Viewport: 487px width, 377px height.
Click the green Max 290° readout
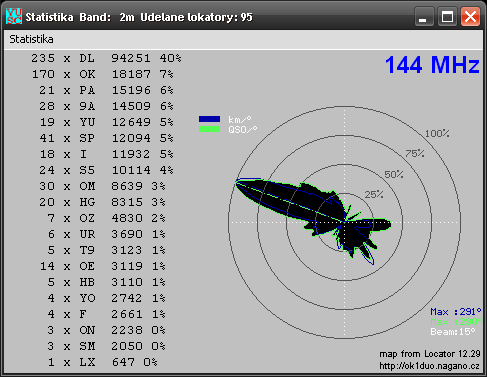(x=456, y=322)
